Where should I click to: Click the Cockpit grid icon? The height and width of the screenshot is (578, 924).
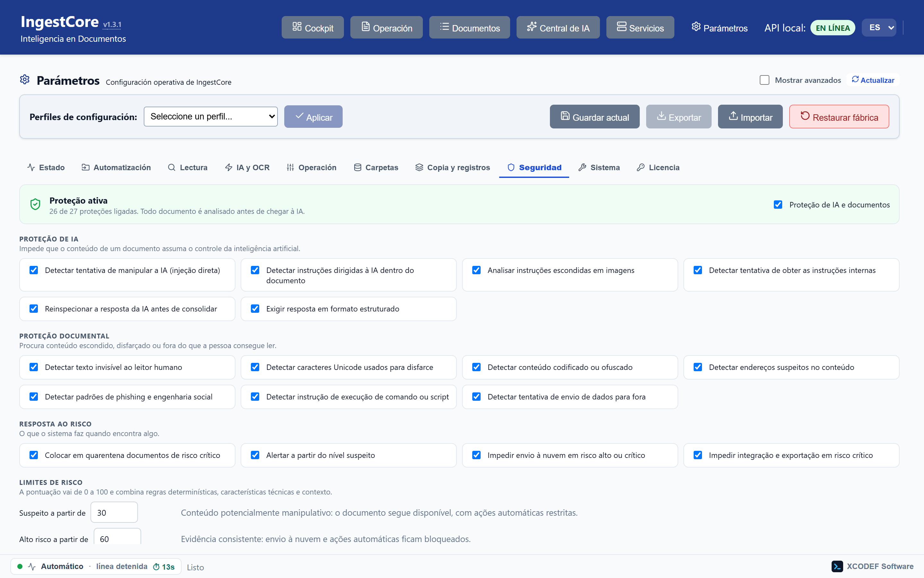click(297, 27)
